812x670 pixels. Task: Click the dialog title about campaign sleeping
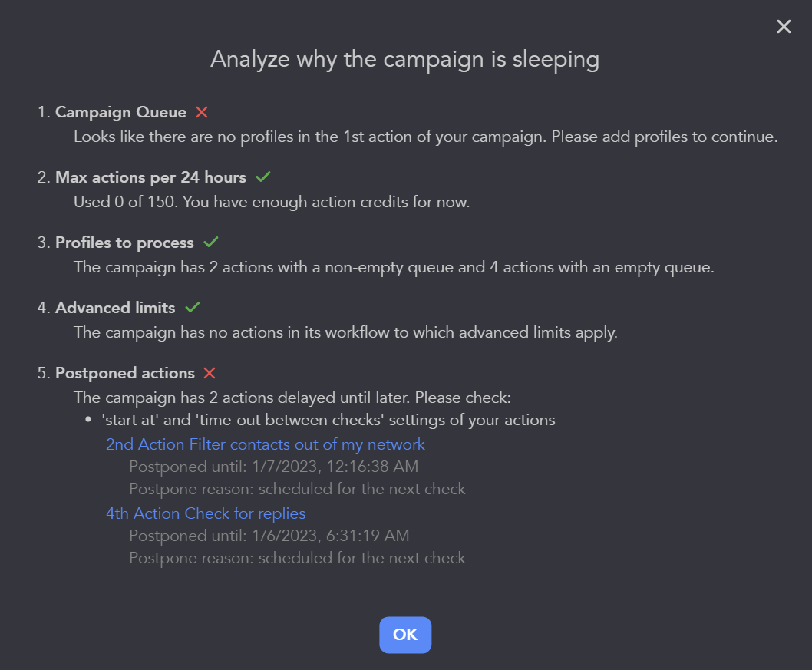click(405, 59)
